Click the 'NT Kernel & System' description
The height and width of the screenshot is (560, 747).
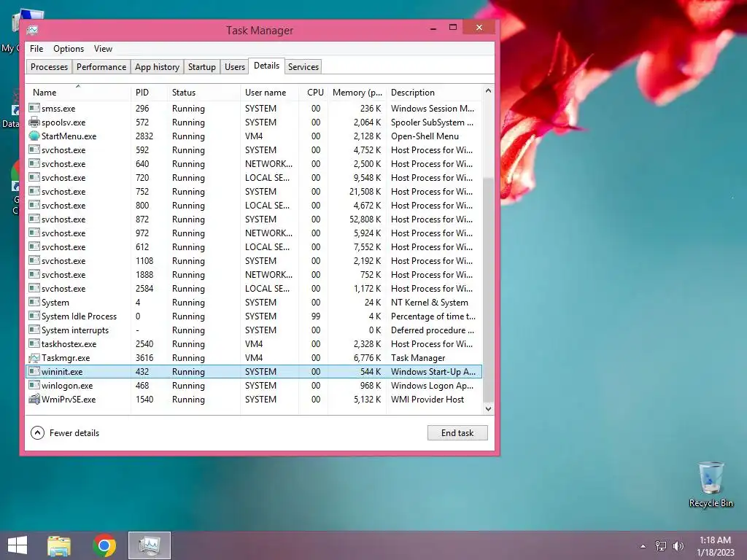point(429,302)
